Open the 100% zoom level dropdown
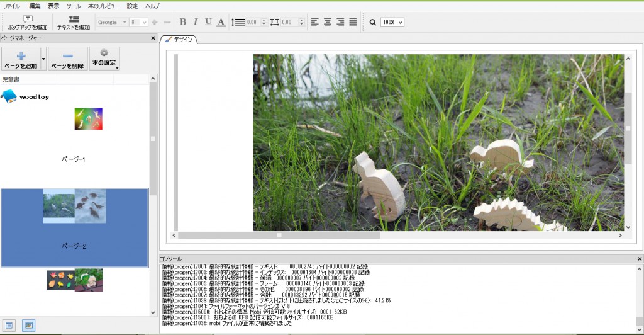Screen dimensions: 644x335 pyautogui.click(x=392, y=22)
